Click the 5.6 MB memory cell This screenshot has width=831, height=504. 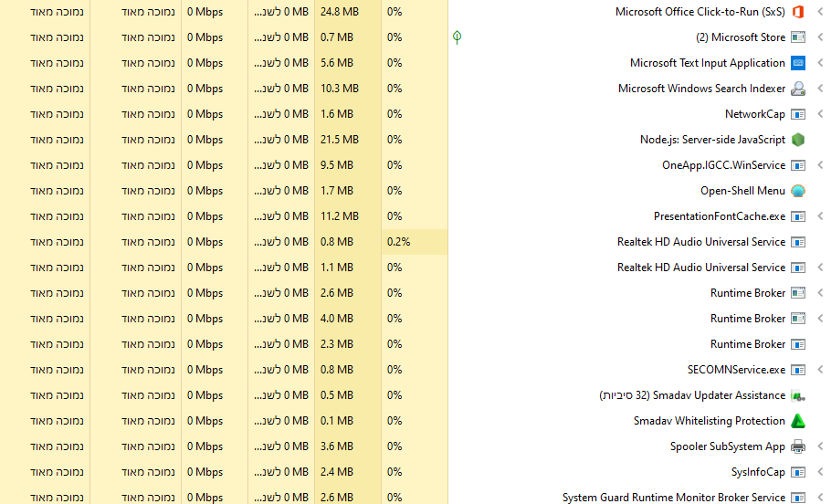pos(348,62)
